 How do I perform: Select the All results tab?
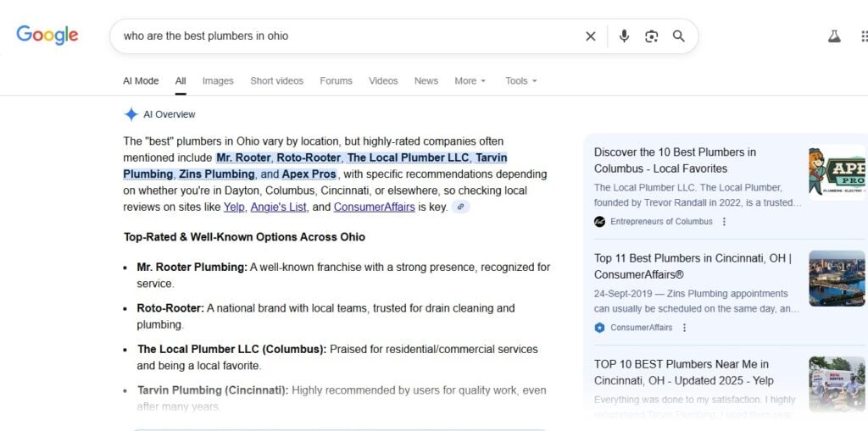(x=181, y=80)
